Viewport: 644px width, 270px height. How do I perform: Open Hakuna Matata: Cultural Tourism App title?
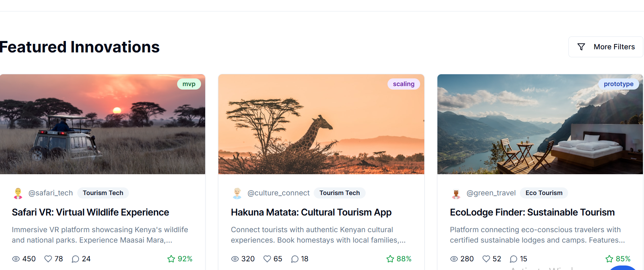311,212
